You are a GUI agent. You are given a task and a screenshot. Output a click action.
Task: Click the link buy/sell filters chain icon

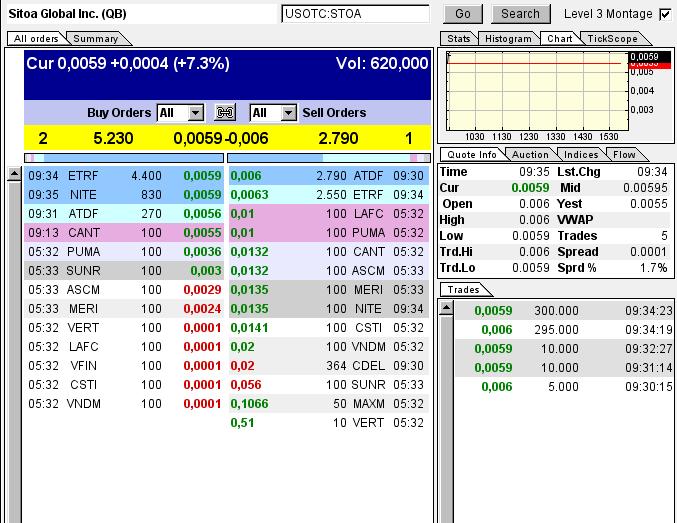(x=225, y=113)
